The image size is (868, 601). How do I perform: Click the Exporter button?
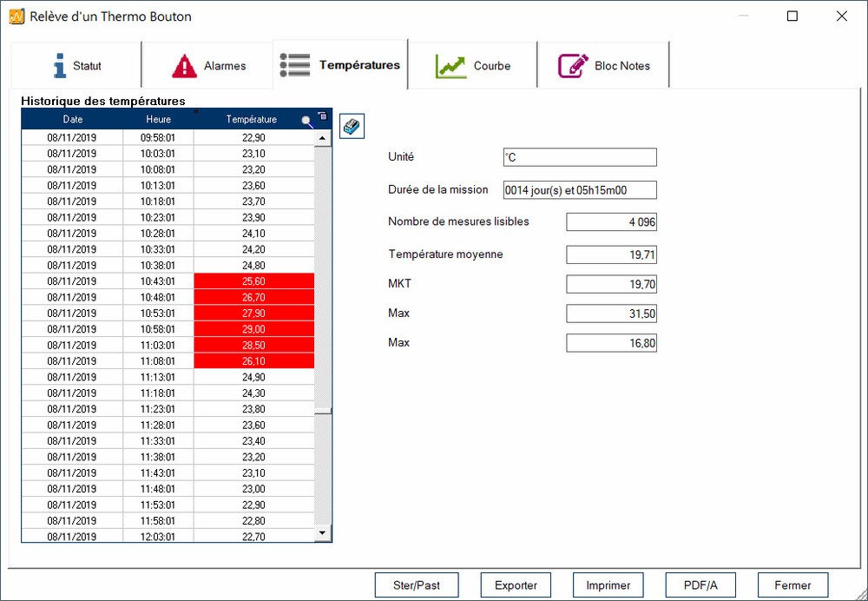coord(516,584)
